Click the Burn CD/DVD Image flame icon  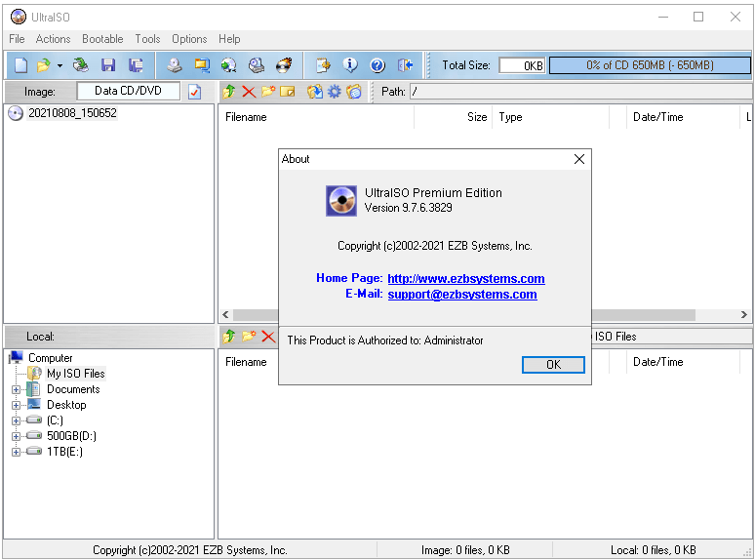tap(284, 65)
